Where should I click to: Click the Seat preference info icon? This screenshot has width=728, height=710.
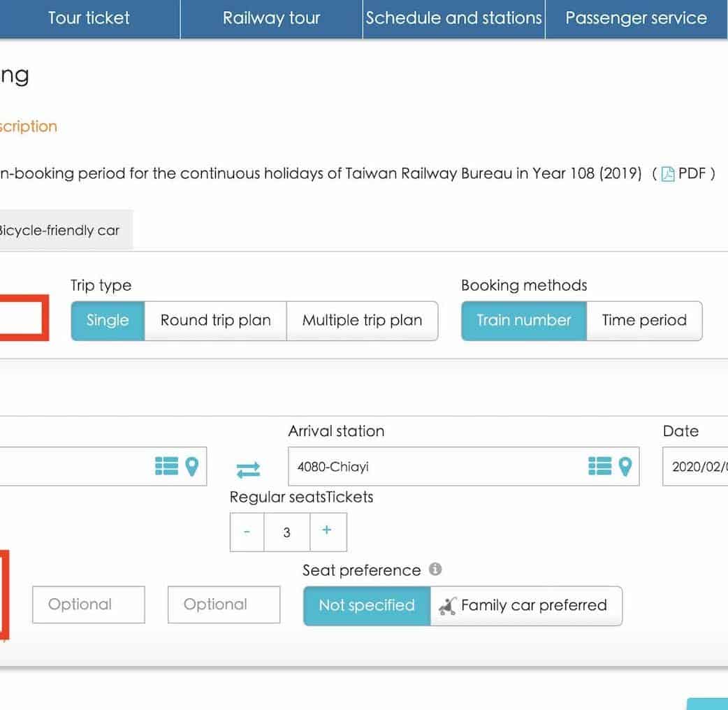(435, 570)
